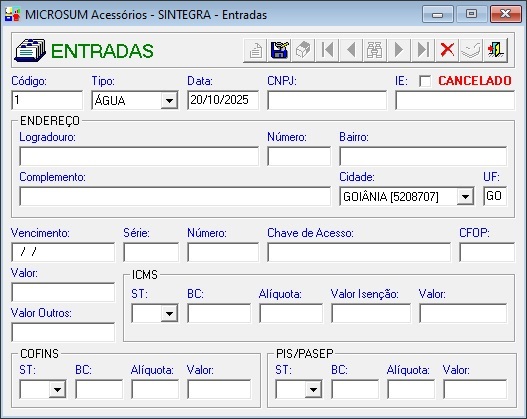This screenshot has height=419, width=527.
Task: Click the Complemento input field
Action: click(175, 196)
